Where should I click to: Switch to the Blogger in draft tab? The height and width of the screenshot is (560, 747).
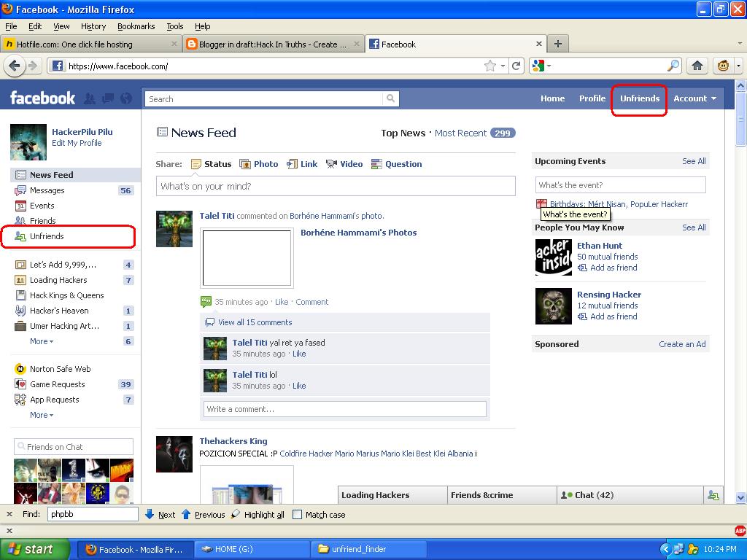(273, 44)
